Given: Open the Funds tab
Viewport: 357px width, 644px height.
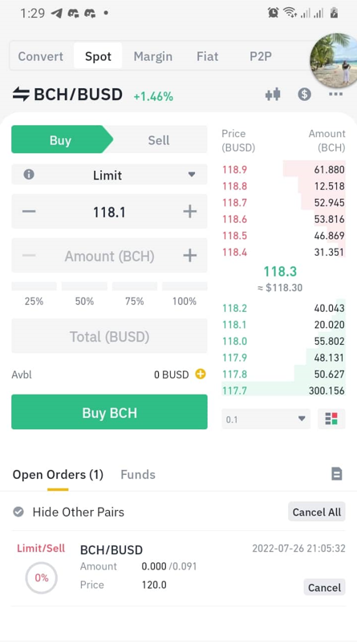Looking at the screenshot, I should (138, 475).
